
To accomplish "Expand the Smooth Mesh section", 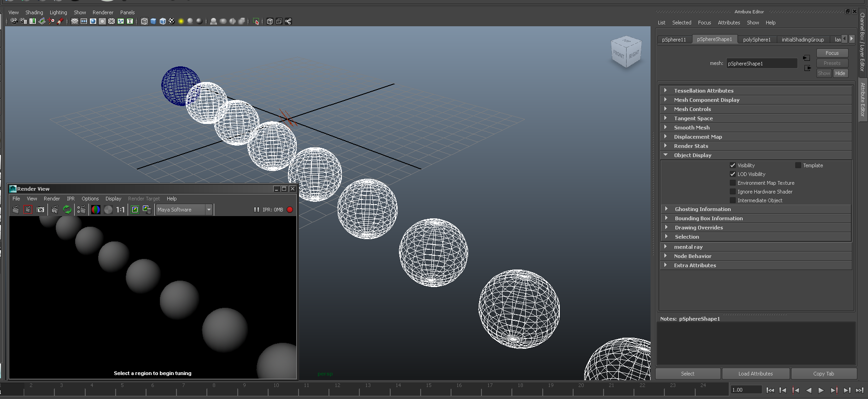I will [756, 128].
